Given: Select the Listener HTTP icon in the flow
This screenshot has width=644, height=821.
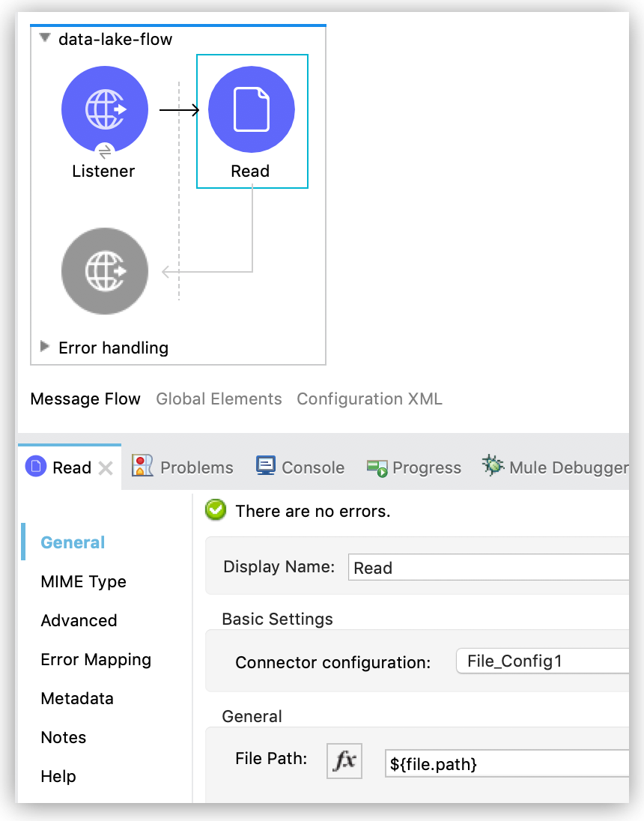Looking at the screenshot, I should point(104,109).
